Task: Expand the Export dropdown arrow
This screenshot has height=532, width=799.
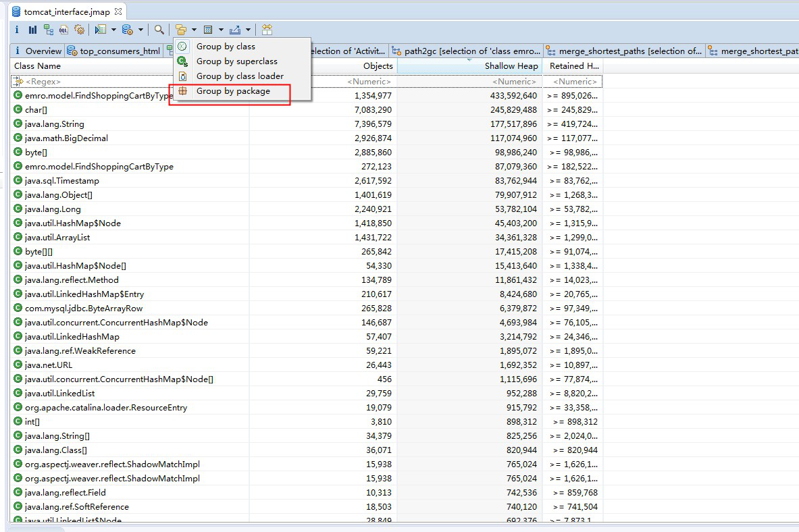Action: 249,30
